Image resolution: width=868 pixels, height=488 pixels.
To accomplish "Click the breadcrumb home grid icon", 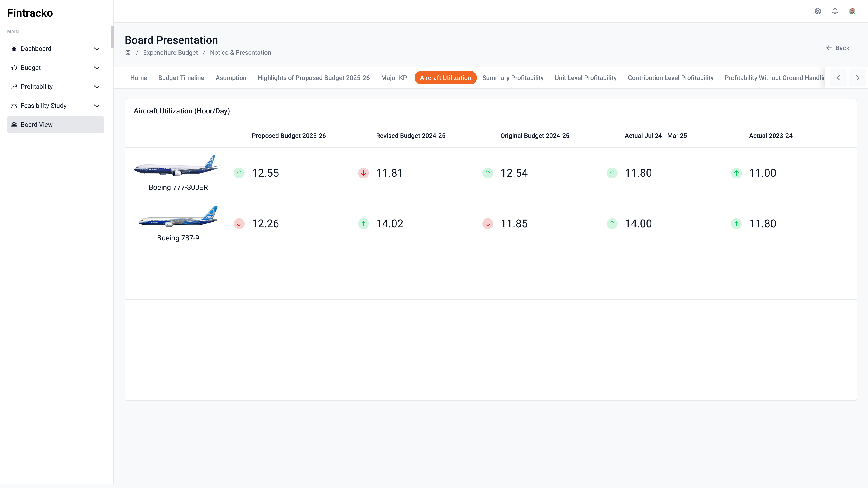I will (x=128, y=53).
